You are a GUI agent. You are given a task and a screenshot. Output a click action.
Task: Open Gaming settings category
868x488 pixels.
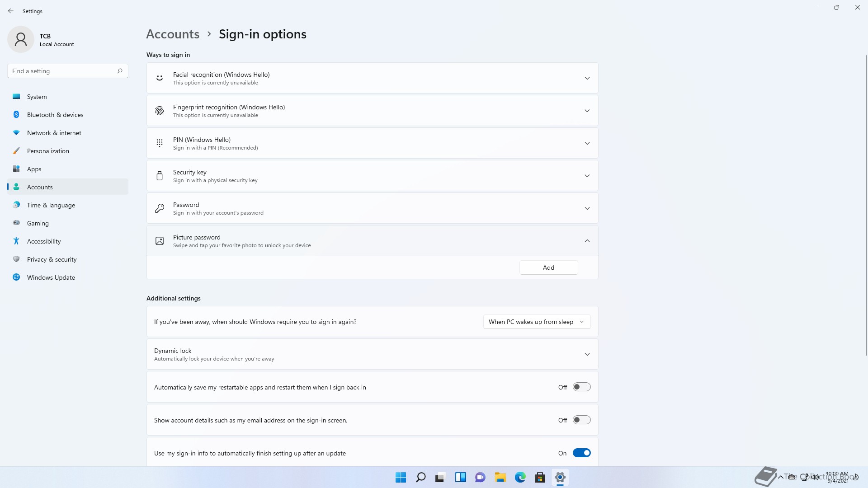click(68, 223)
